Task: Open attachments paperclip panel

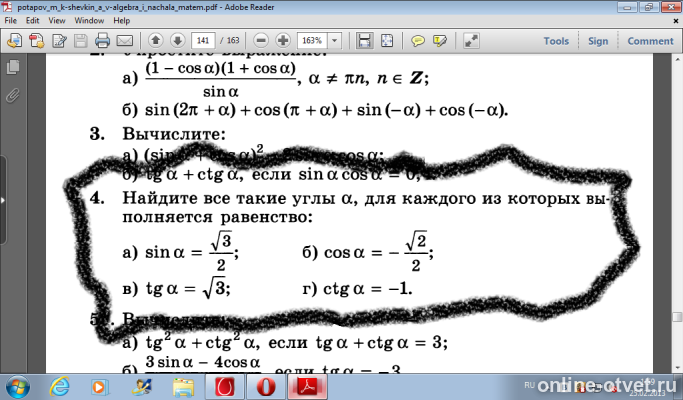Action: coord(13,95)
